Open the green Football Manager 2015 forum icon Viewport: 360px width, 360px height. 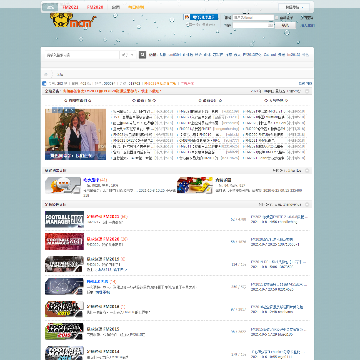64,331
